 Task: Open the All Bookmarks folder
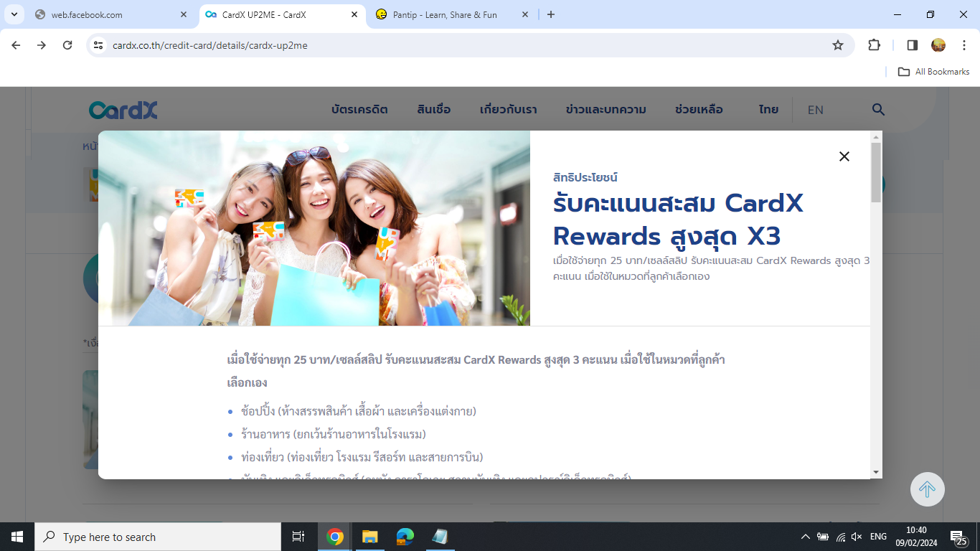tap(933, 72)
